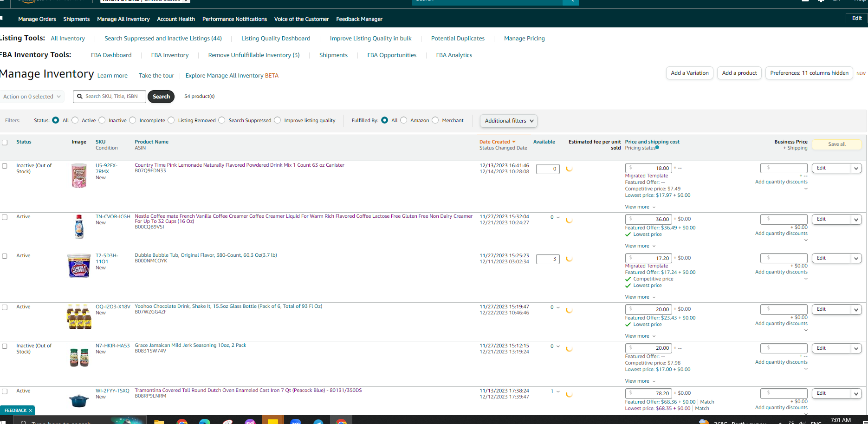Click the Manage Pricing link
Image resolution: width=868 pixels, height=424 pixels.
coord(525,39)
